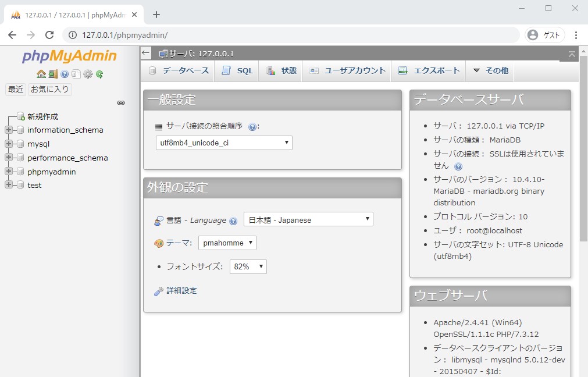Click the 一般設定 panel header
Viewport: 588px width, 377px height.
pos(272,100)
